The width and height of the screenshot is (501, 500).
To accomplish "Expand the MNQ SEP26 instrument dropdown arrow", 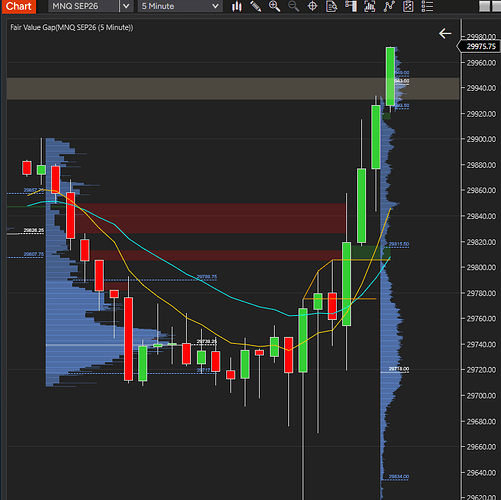I will click(x=126, y=6).
